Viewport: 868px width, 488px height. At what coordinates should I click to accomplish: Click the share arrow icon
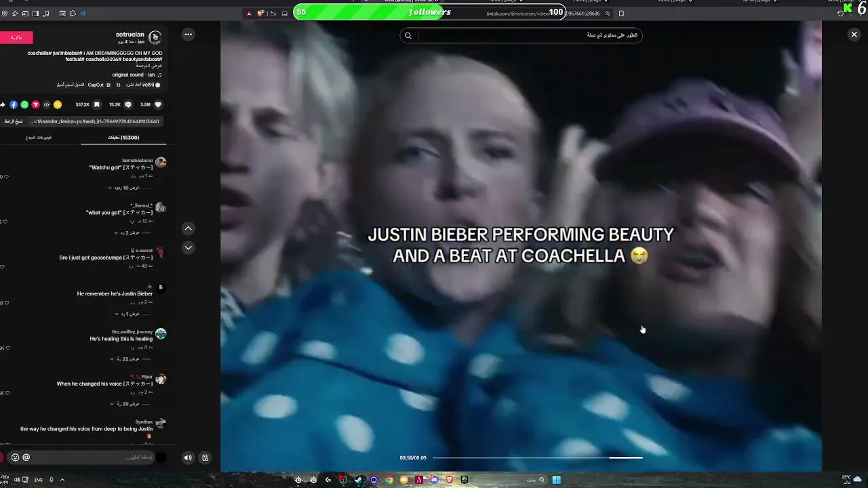pos(3,104)
